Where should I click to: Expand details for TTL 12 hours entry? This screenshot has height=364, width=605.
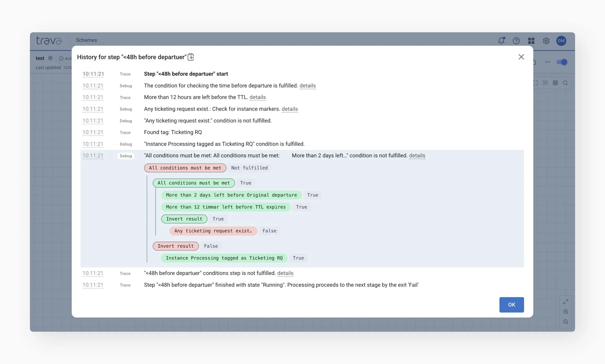pyautogui.click(x=257, y=97)
